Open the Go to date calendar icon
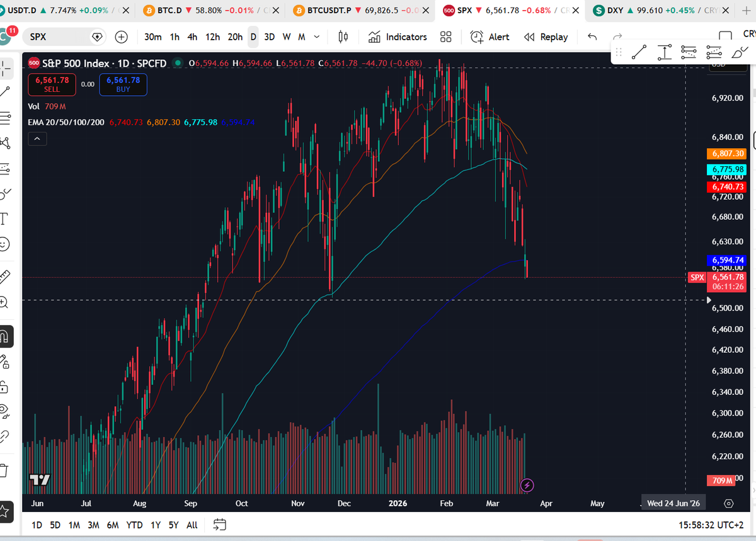Image resolution: width=756 pixels, height=541 pixels. tap(220, 524)
